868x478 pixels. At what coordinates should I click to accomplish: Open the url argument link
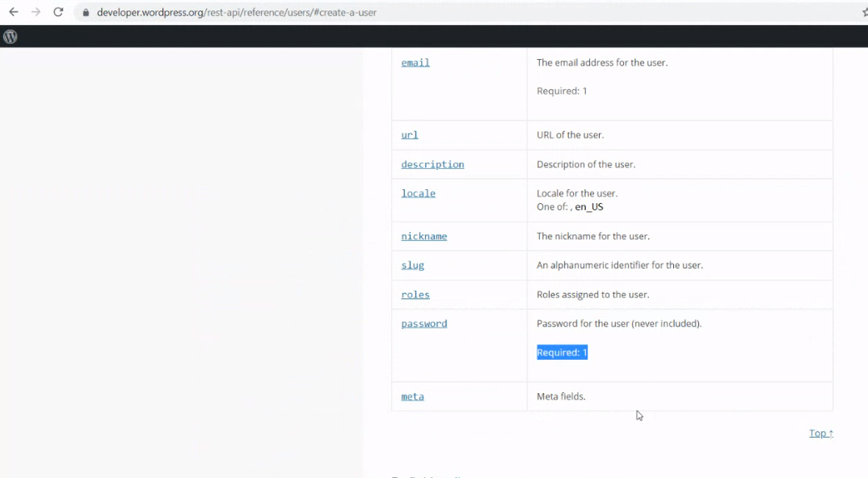(x=410, y=135)
